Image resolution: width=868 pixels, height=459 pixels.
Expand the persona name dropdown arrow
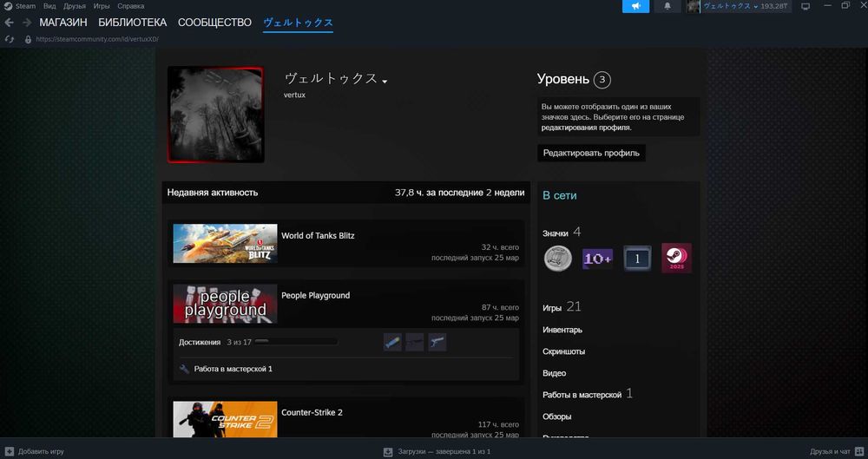coord(385,82)
